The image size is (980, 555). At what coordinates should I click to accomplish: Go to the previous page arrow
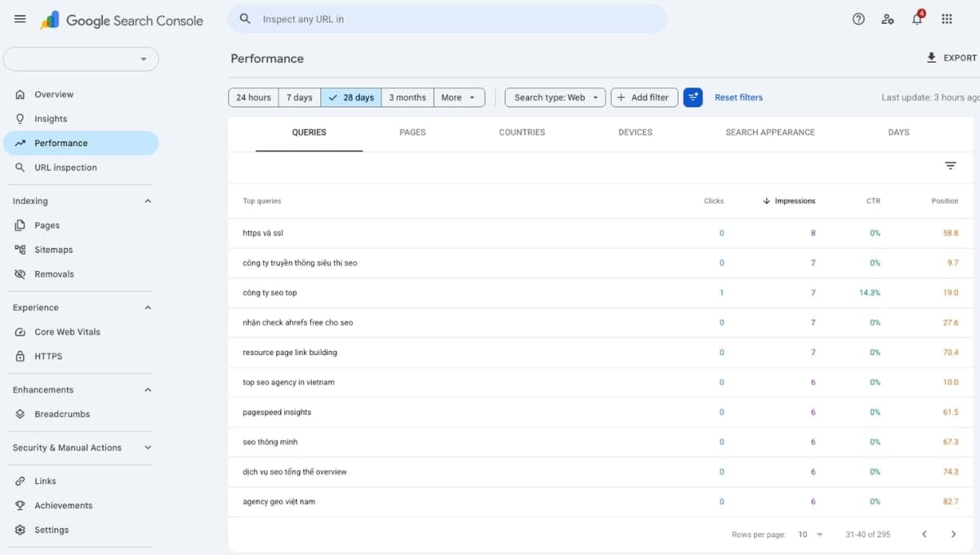click(924, 535)
